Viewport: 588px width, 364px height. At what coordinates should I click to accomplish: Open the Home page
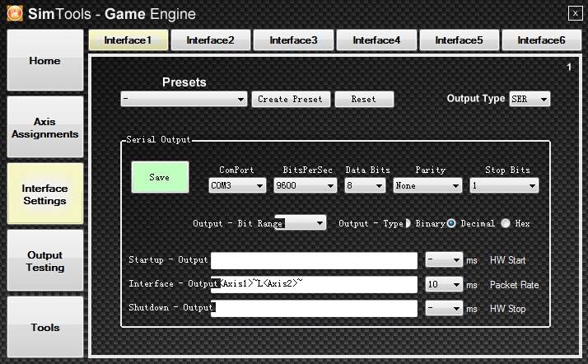coord(45,60)
